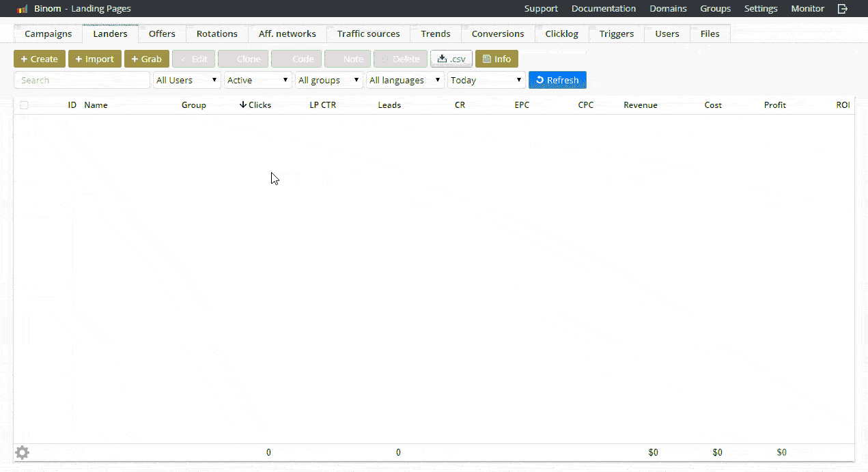
Task: Sort by the LP CTR column header
Action: click(x=323, y=105)
